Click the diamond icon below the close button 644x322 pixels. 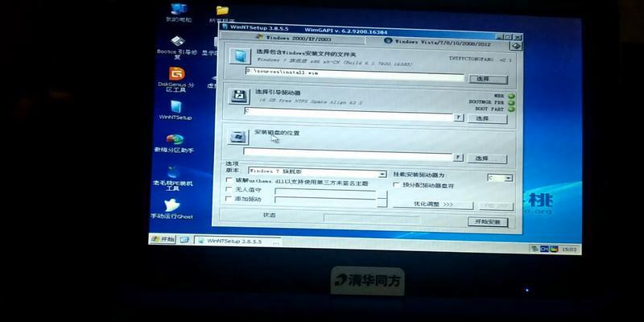tap(516, 46)
